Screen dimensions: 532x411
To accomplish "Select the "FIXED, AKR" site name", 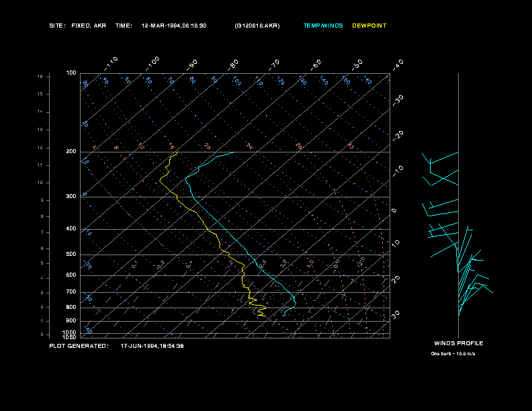I will coord(89,26).
